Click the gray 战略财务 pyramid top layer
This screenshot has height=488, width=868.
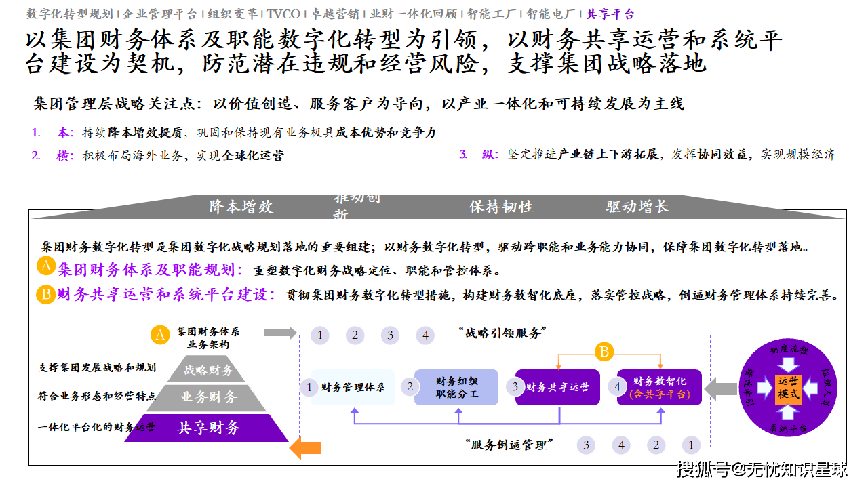[209, 370]
